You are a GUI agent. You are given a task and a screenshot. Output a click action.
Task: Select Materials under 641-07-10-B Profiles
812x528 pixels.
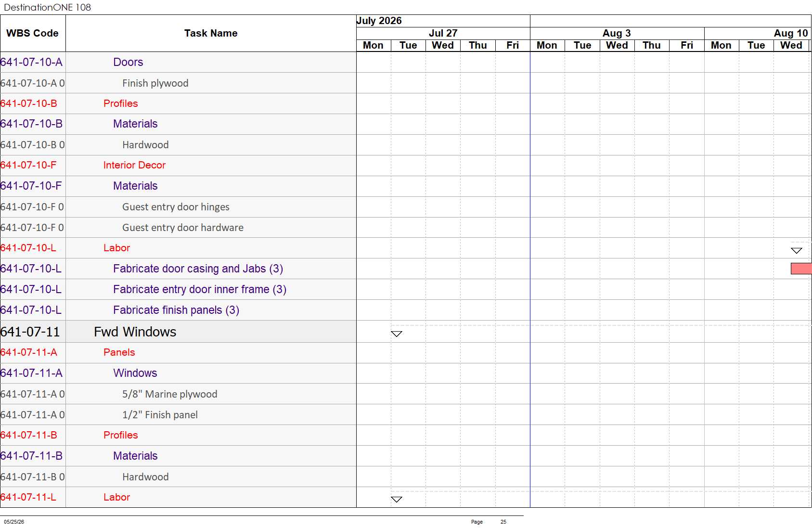(135, 124)
